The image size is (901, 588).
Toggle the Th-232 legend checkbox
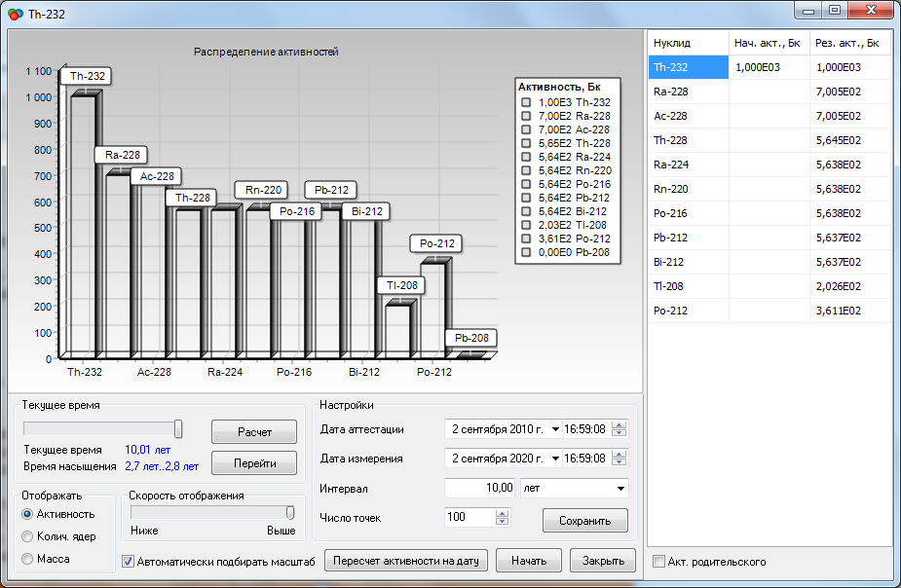[526, 102]
